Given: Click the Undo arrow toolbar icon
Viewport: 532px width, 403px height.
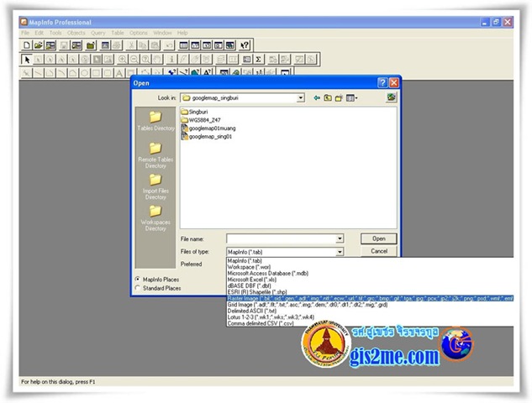Looking at the screenshot, I should point(169,45).
